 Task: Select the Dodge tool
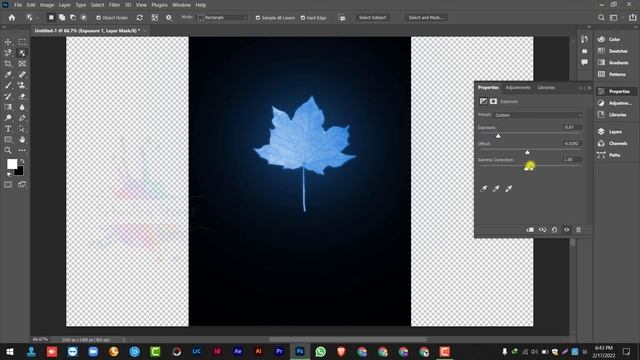[8, 118]
